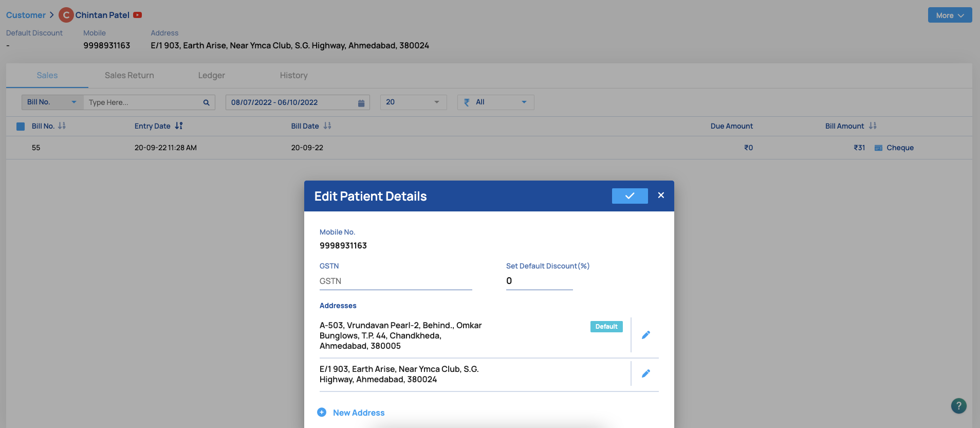The image size is (980, 428).
Task: Edit the Earth Arise address
Action: (x=645, y=373)
